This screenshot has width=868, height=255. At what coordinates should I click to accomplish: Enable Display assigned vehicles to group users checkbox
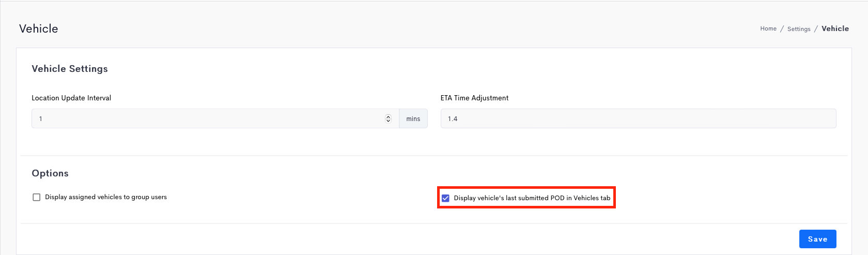(x=36, y=197)
